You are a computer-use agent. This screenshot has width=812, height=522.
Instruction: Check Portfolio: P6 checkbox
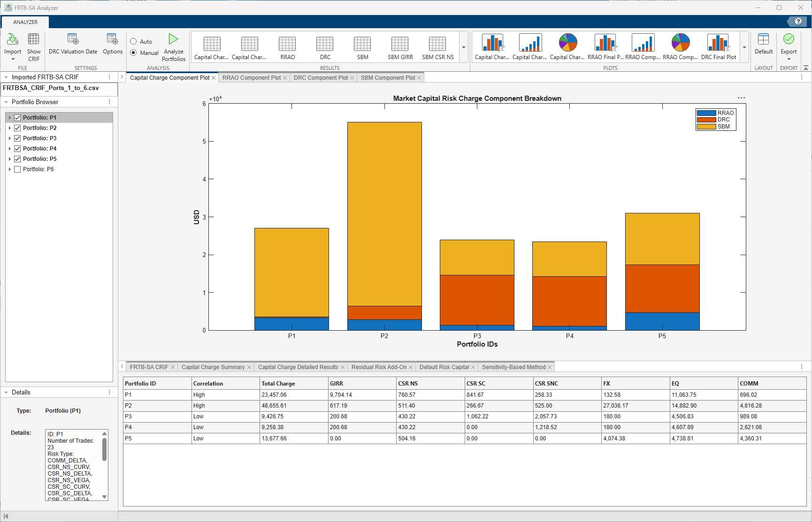pyautogui.click(x=17, y=169)
